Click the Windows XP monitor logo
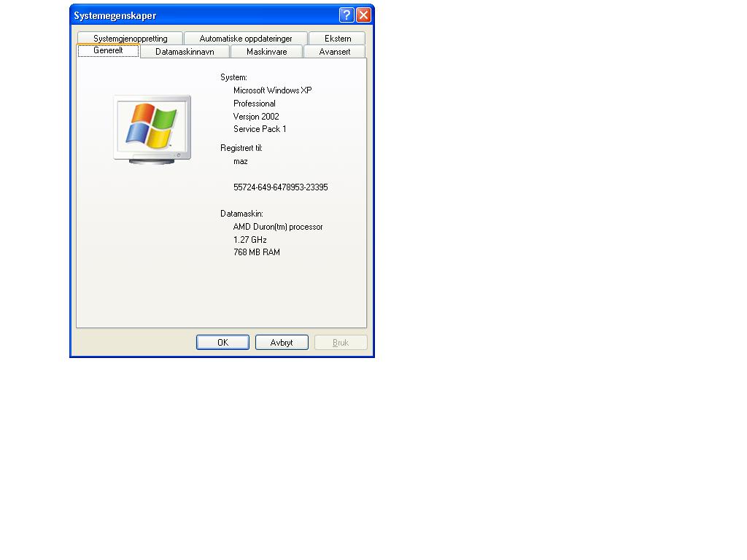This screenshot has width=747, height=560. (152, 130)
